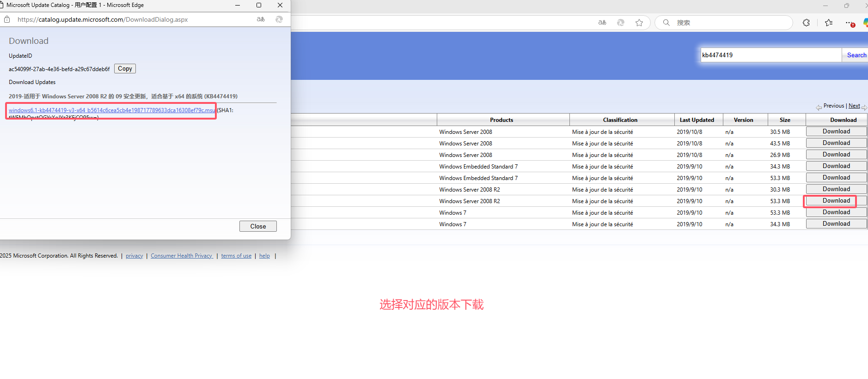Download the 30.5 MB Windows Server 2008 update

pos(836,132)
